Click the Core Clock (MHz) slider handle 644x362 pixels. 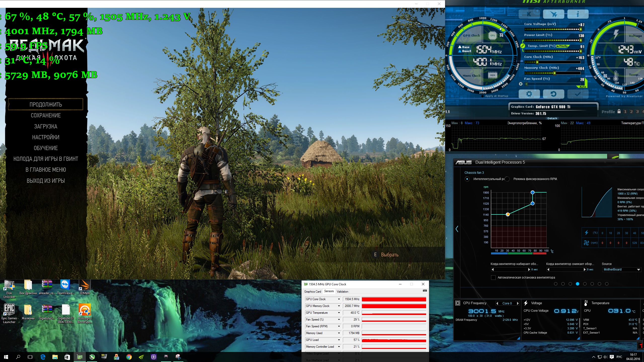(537, 62)
